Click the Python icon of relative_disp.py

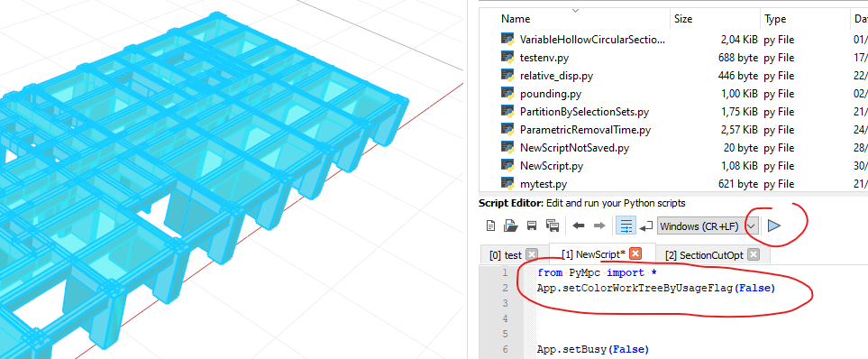click(x=507, y=75)
